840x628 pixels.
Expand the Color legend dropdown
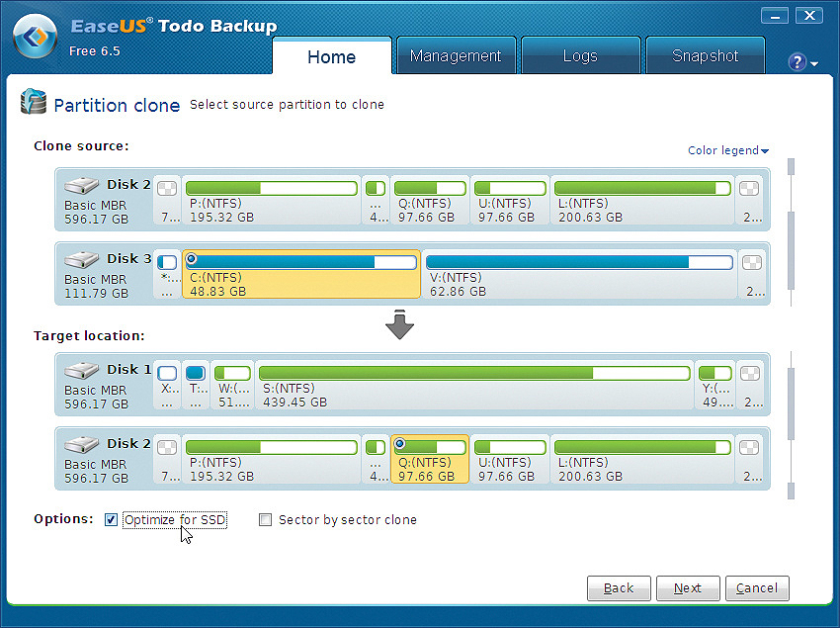tap(728, 150)
